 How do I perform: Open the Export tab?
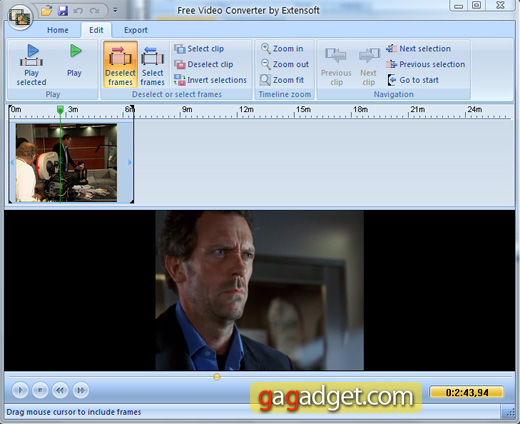click(x=136, y=30)
